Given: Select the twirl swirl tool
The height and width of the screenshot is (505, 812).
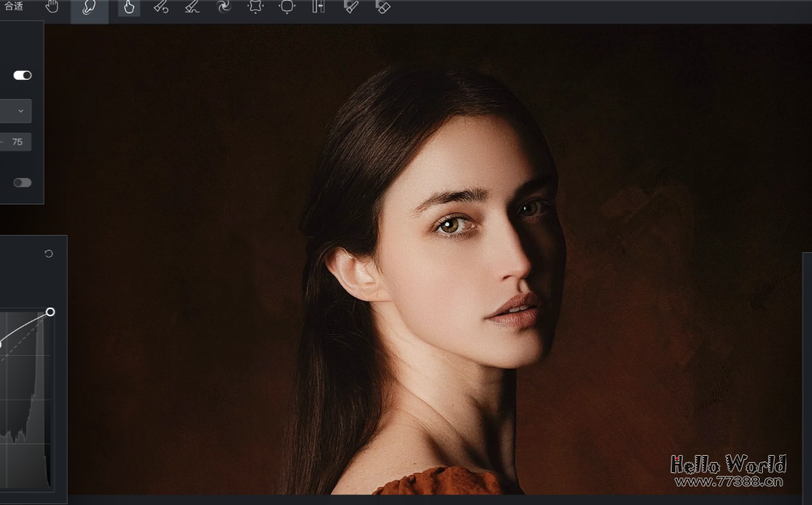Looking at the screenshot, I should 224,7.
